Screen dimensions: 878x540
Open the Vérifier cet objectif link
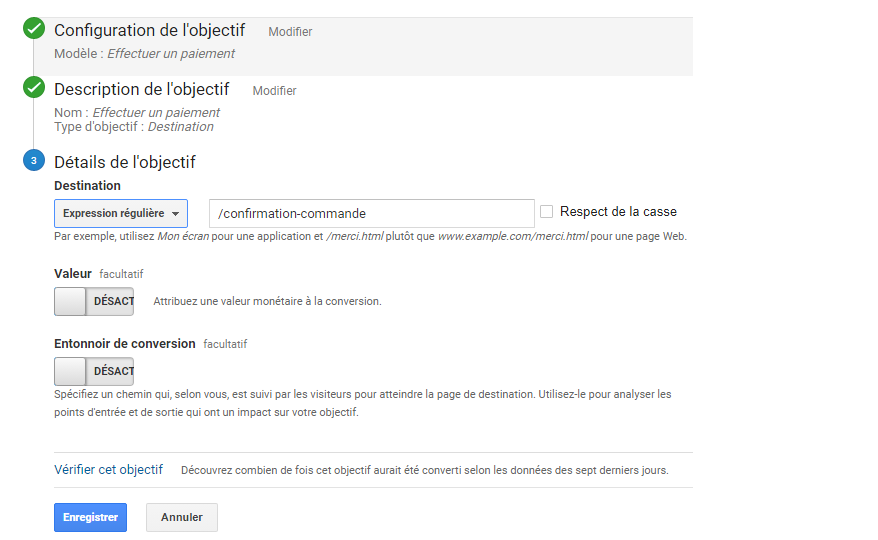108,469
